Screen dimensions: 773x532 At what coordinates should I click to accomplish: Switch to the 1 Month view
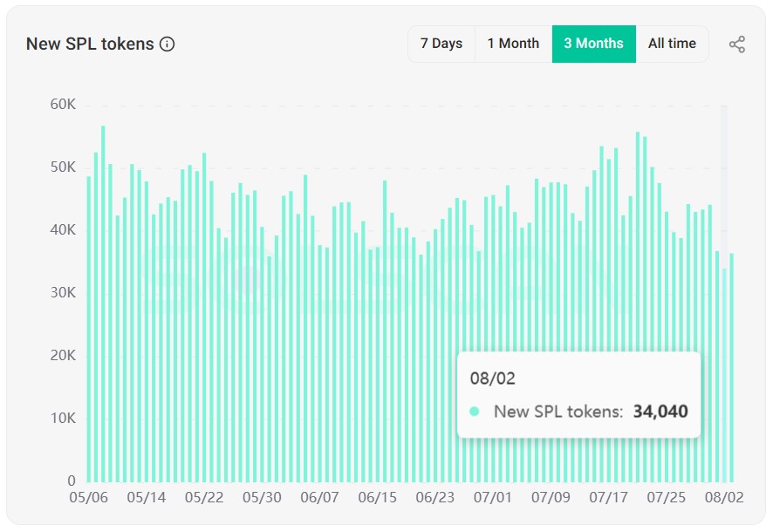click(514, 44)
